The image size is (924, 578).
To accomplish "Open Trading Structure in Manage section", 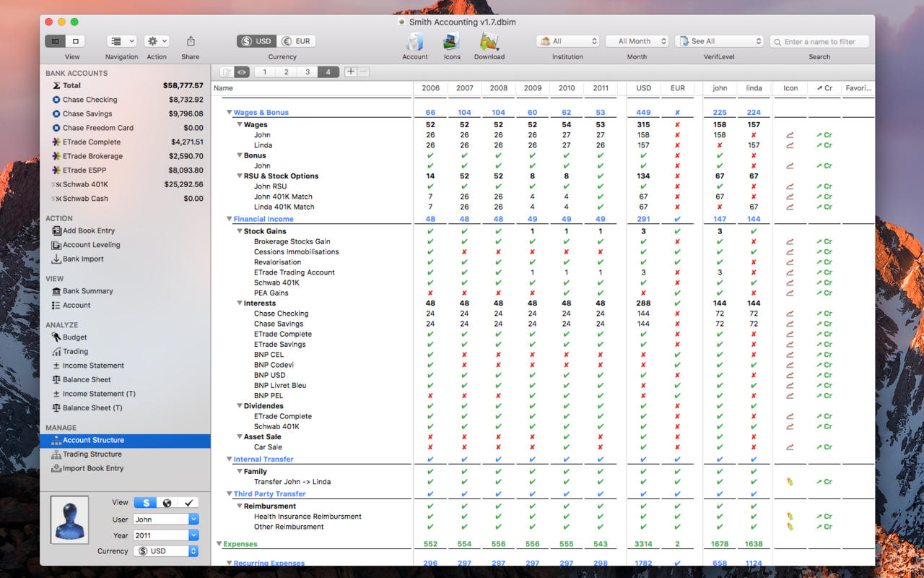I will tap(92, 454).
